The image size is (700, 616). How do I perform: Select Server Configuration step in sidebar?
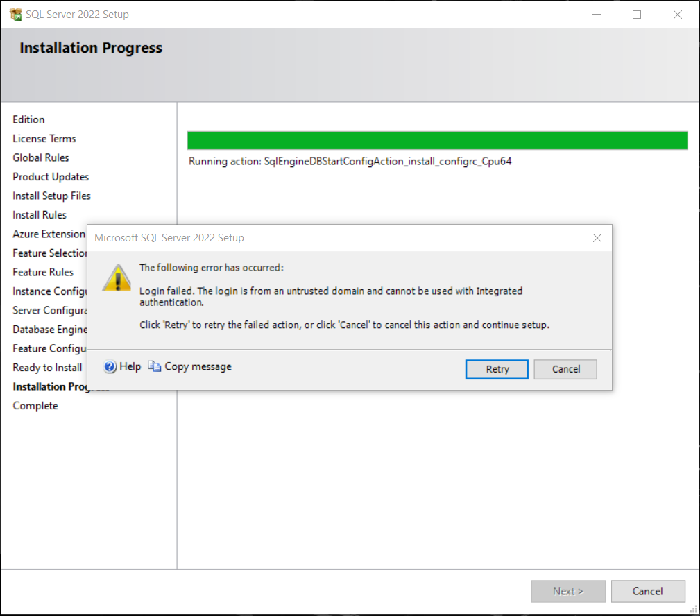pos(49,310)
